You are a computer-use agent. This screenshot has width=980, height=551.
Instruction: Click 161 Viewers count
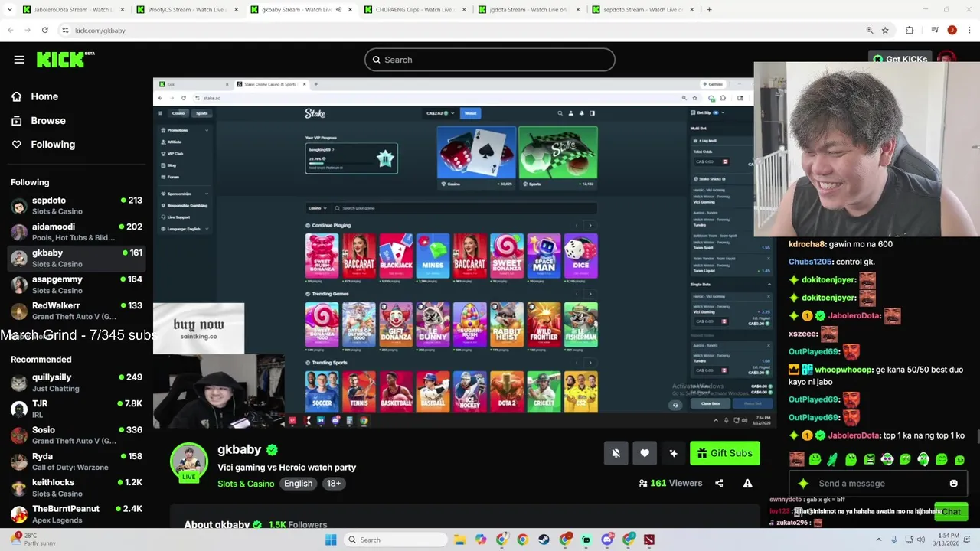pos(671,483)
